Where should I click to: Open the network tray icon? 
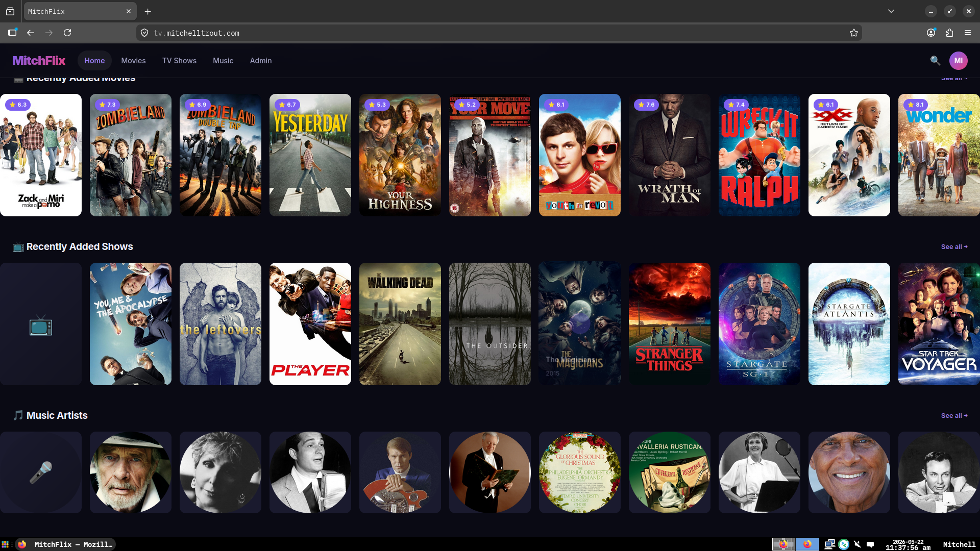830,544
